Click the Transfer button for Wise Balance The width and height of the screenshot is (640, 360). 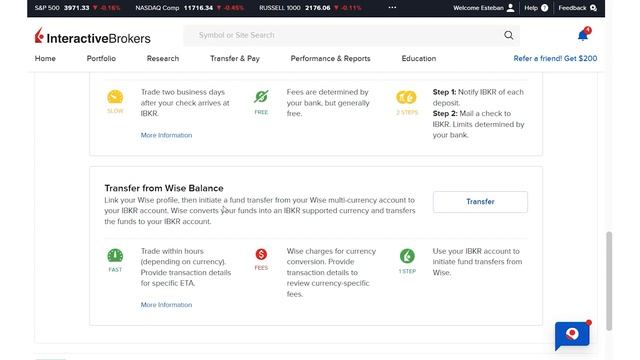point(480,202)
